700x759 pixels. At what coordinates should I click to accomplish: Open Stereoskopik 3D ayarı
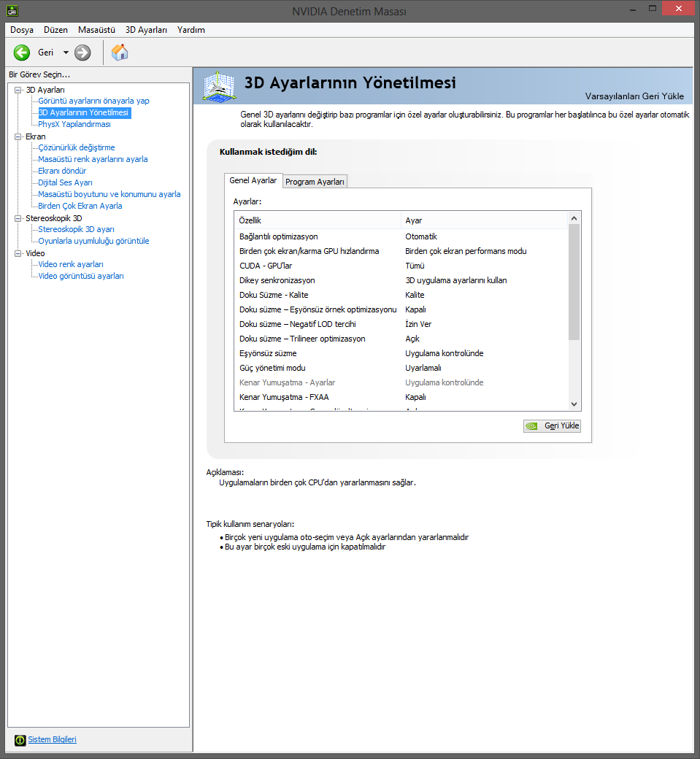(76, 229)
